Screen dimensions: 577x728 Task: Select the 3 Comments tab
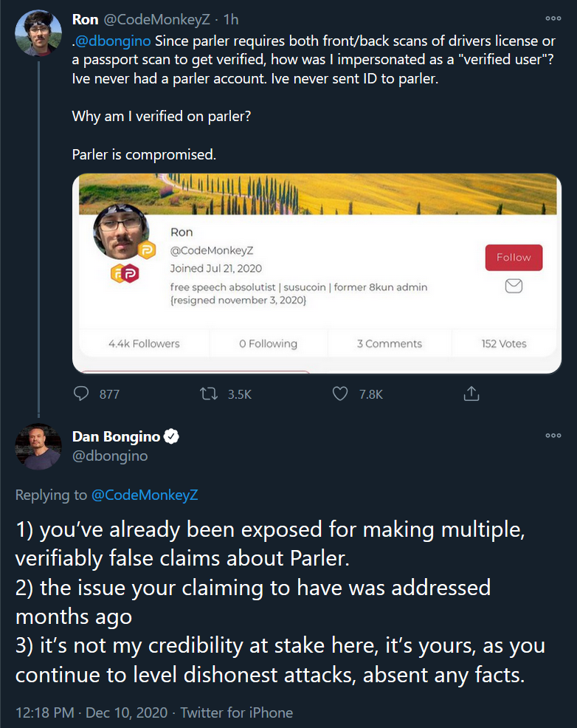click(x=390, y=343)
